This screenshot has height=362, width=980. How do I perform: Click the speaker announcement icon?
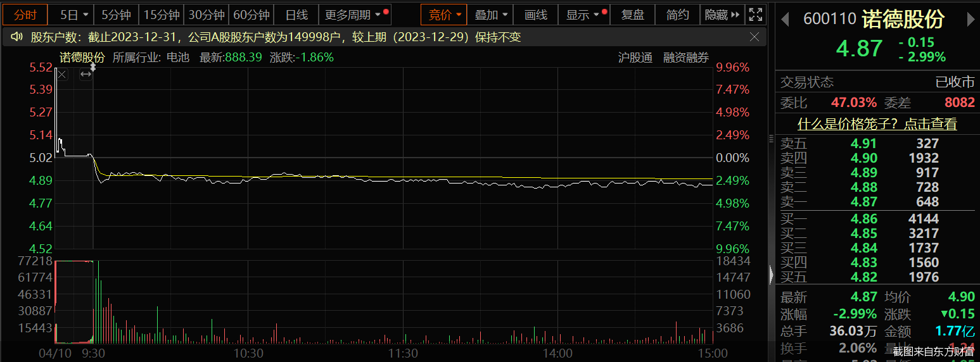pos(17,37)
